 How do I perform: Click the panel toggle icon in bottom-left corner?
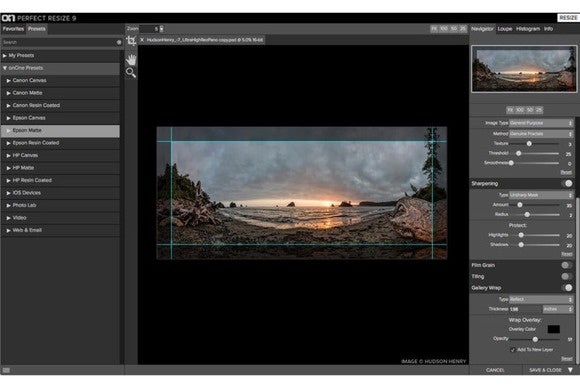6,370
